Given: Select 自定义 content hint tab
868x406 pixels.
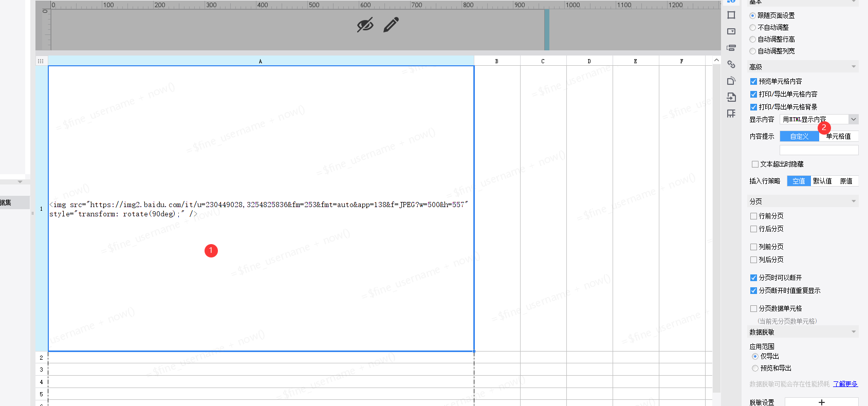Looking at the screenshot, I should point(799,136).
